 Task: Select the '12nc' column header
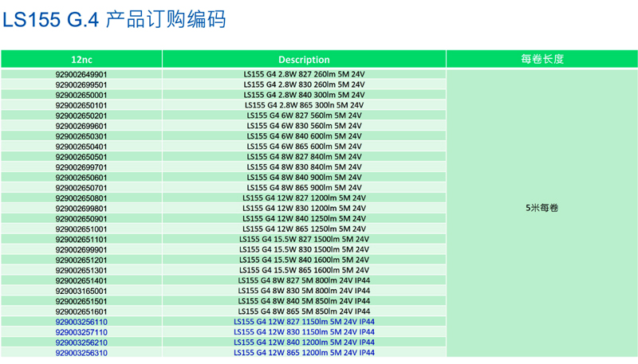[x=81, y=59]
